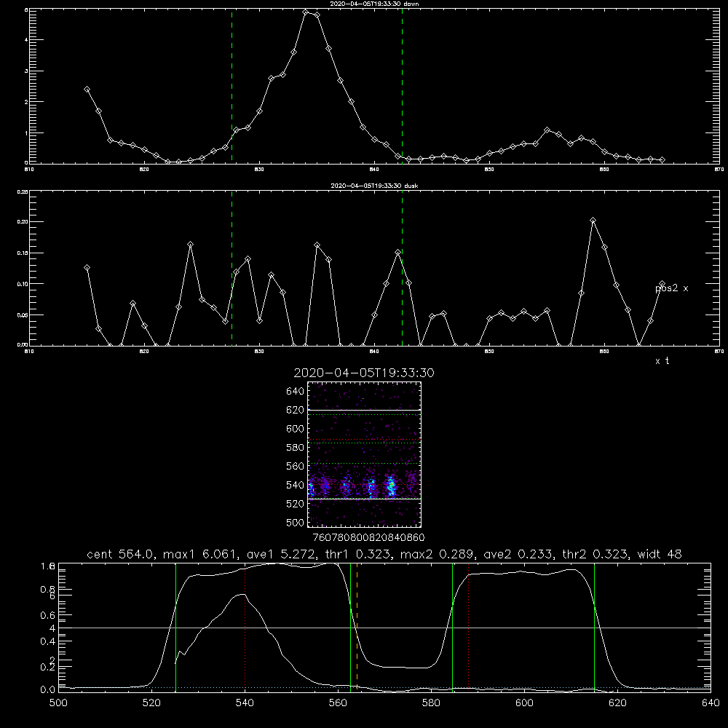
Task: Click the first diamond data point of the dawn curve
Action: coord(87,89)
